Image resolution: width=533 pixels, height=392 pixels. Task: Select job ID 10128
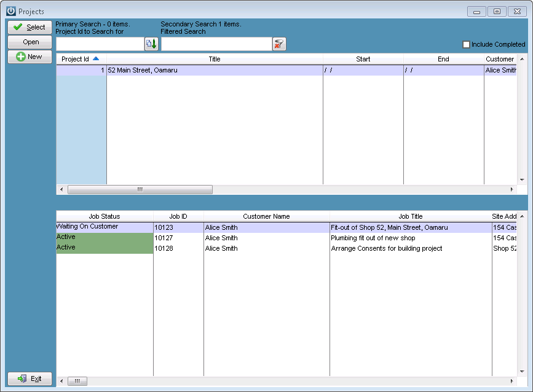pos(178,249)
